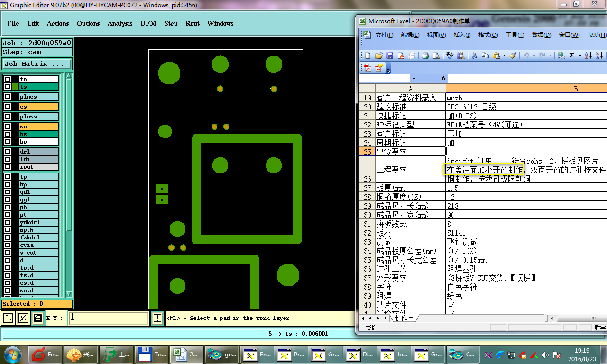The width and height of the screenshot is (607, 364).
Task: Toggle the checkbox for layer 'drl'
Action: [8, 152]
